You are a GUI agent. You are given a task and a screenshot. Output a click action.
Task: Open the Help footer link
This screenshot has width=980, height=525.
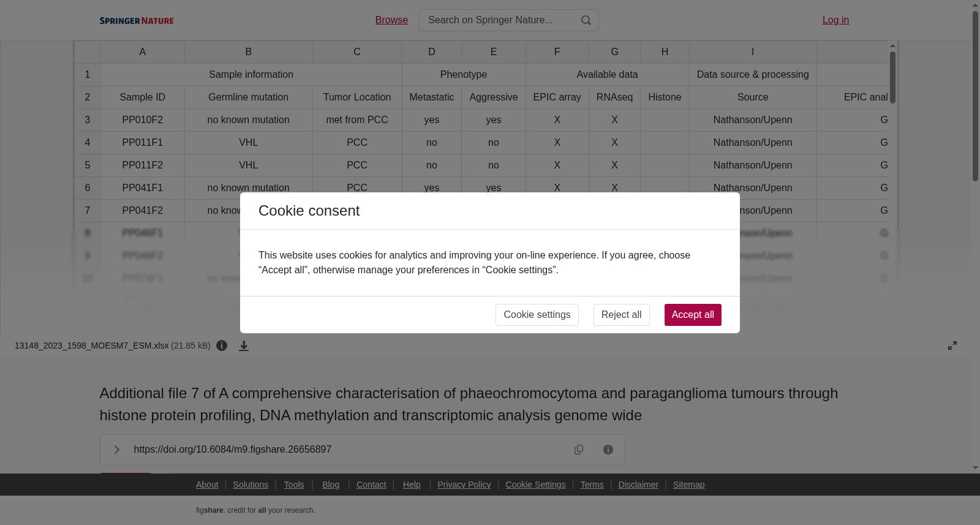click(412, 485)
